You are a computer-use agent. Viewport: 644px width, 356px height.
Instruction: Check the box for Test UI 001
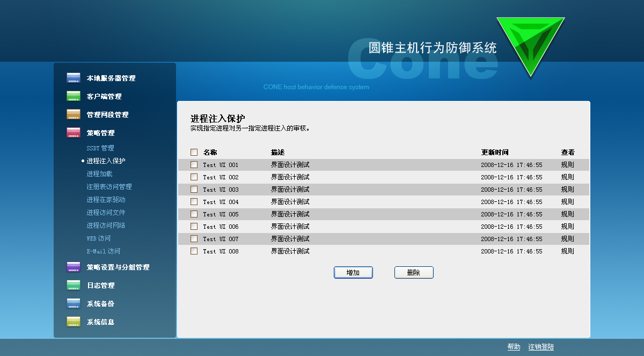[194, 165]
